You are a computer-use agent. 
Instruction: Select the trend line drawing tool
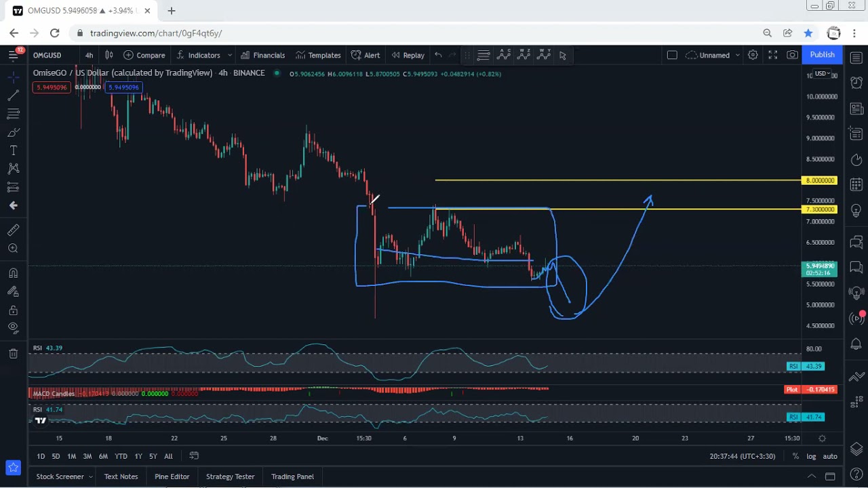(13, 96)
